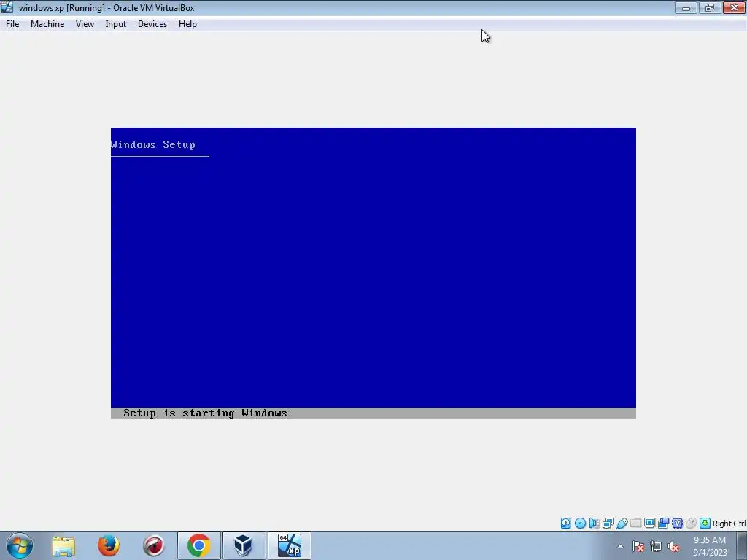Open Windows Explorer from the taskbar

click(x=63, y=545)
